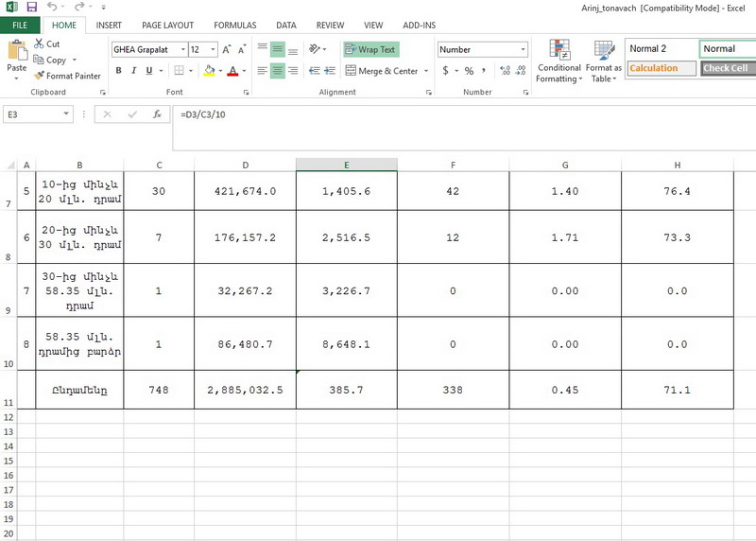Toggle Bold formatting
756x541 pixels.
(x=120, y=71)
